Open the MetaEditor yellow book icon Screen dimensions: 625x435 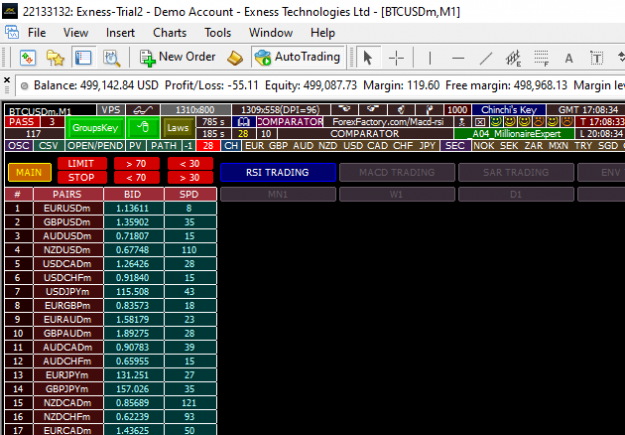coord(235,58)
